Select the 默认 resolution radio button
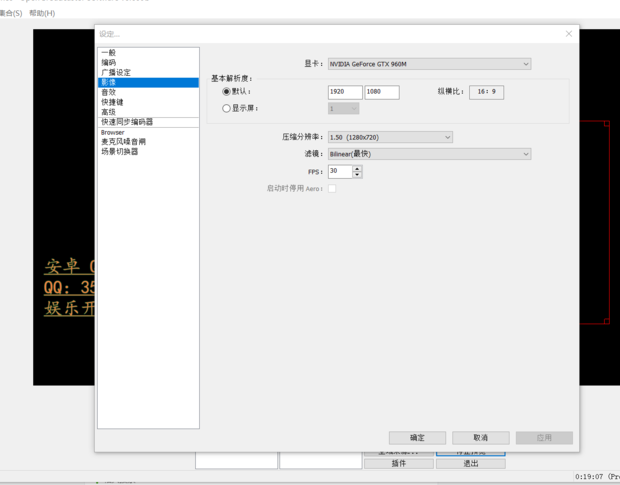This screenshot has width=620, height=485. point(227,92)
